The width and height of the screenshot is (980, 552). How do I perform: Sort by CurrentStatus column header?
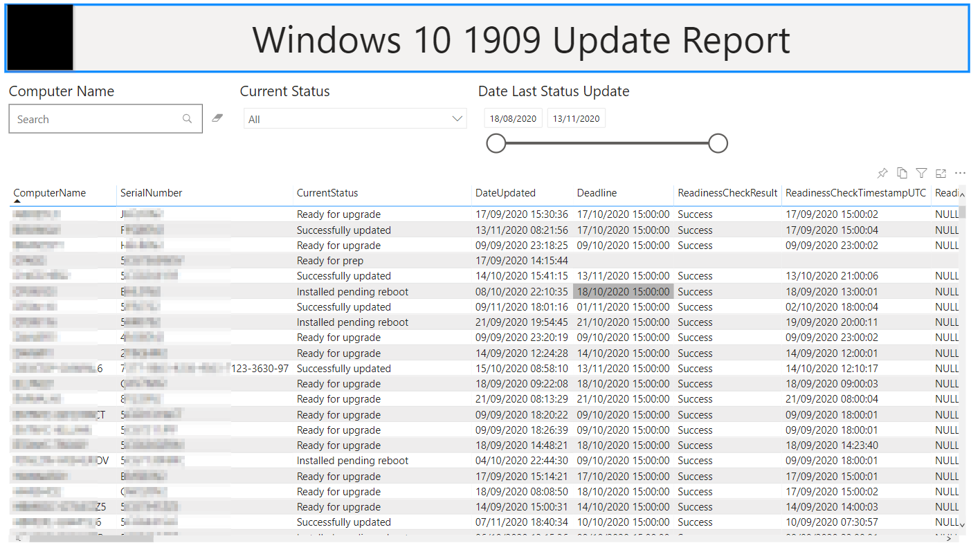click(327, 193)
